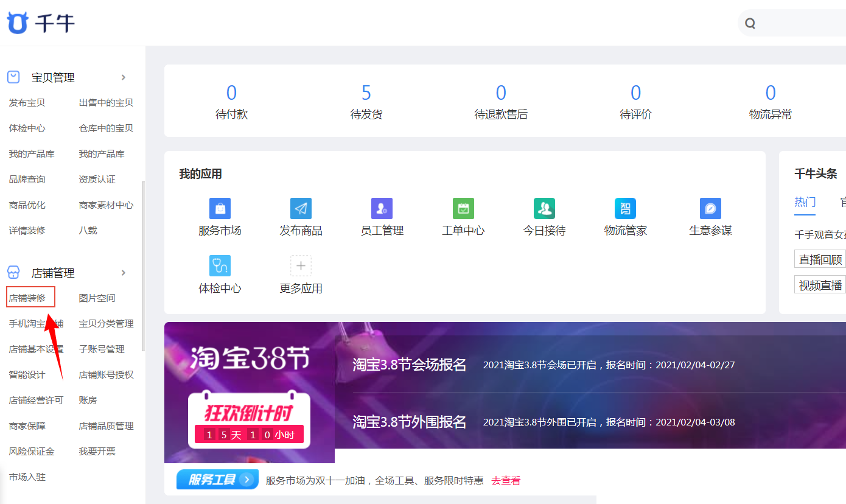Open 店铺经营许可 in the sidebar
The image size is (846, 504).
[36, 401]
